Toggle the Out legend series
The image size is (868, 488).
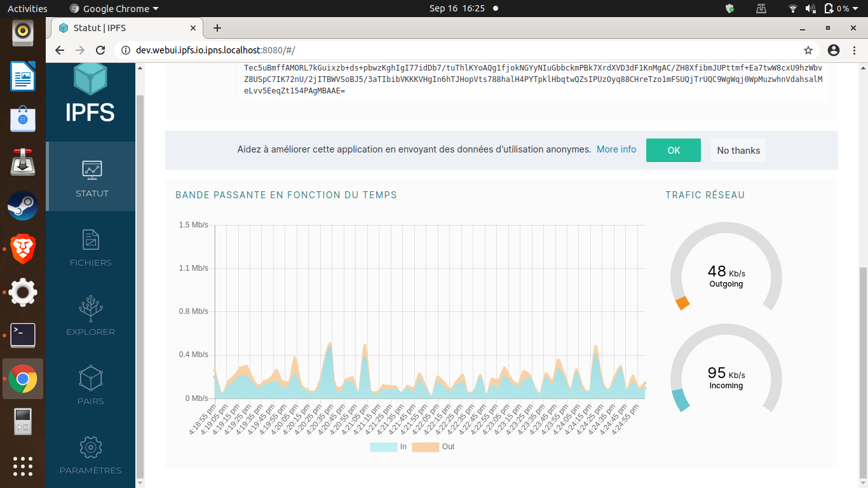[433, 447]
